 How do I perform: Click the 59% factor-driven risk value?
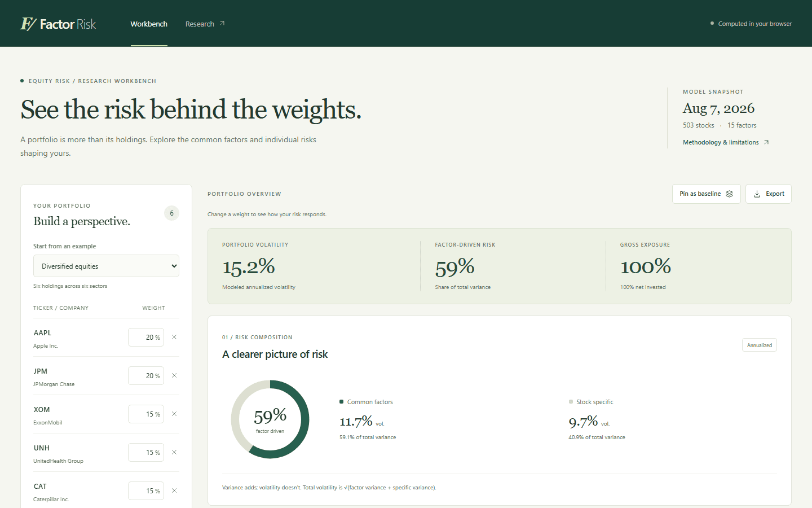pyautogui.click(x=455, y=267)
